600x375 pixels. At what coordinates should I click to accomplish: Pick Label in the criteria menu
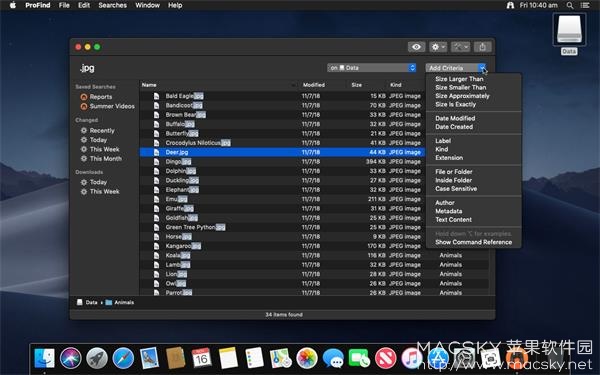[x=443, y=141]
